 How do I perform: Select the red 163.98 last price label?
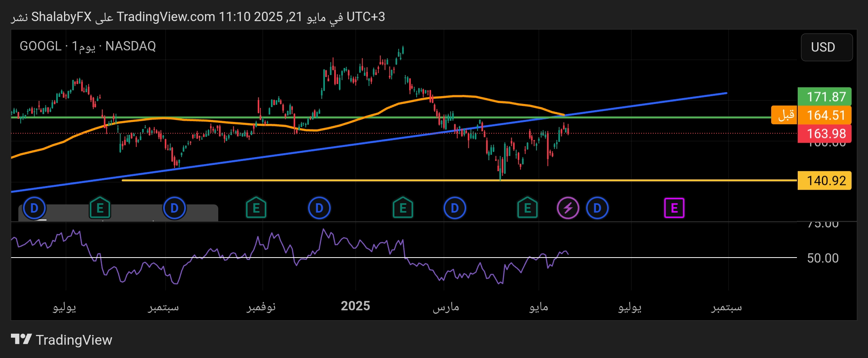click(824, 134)
